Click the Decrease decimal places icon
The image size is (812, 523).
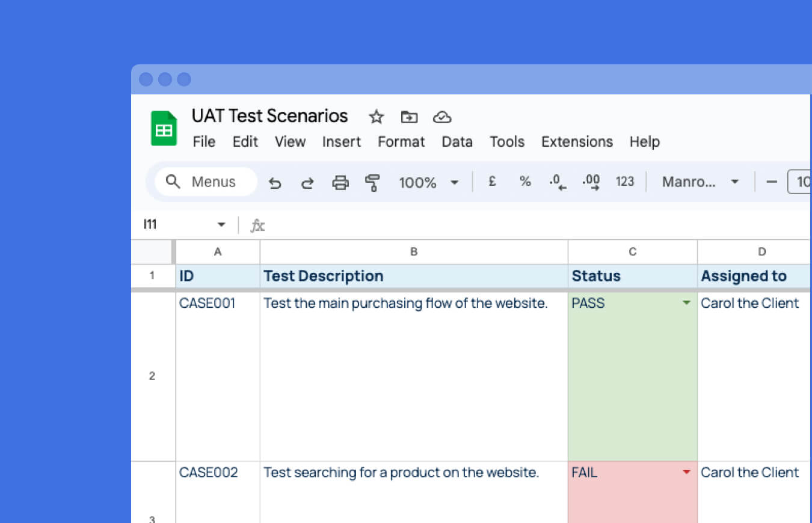[556, 181]
